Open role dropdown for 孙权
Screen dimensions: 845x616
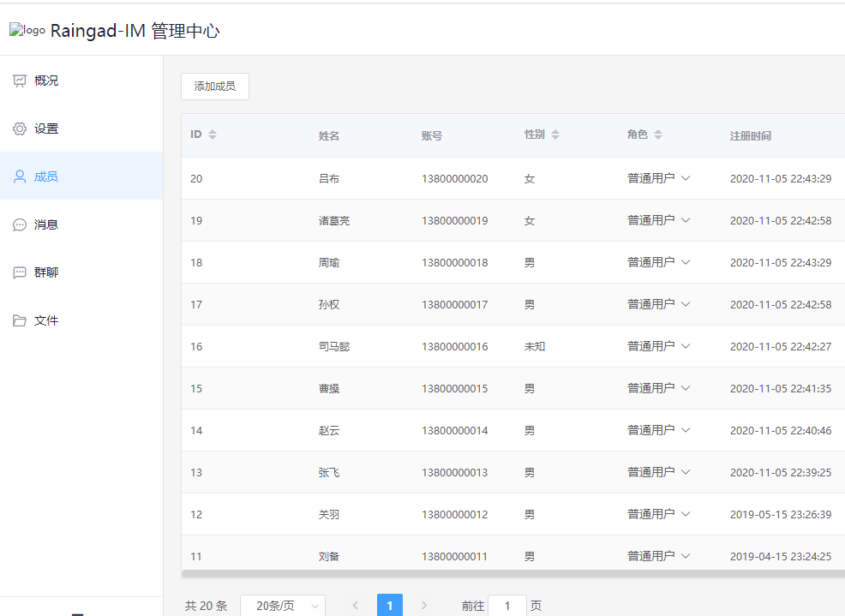point(658,304)
